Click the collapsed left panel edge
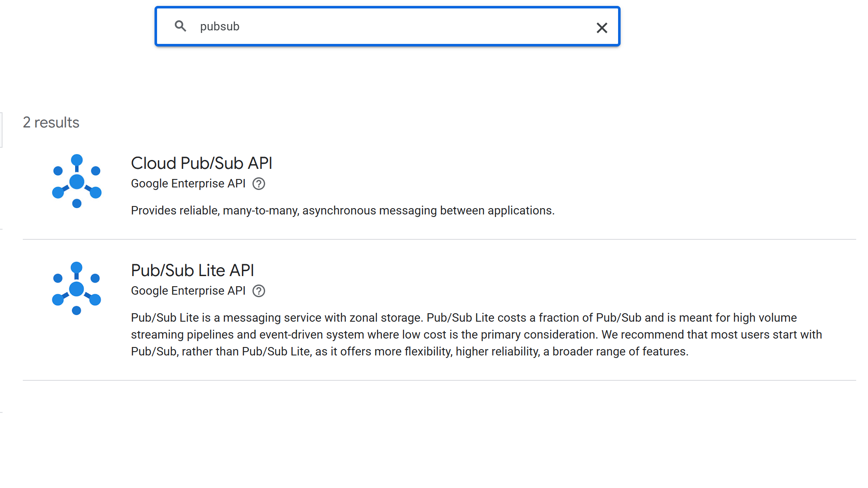This screenshot has width=868, height=488. click(x=1, y=130)
